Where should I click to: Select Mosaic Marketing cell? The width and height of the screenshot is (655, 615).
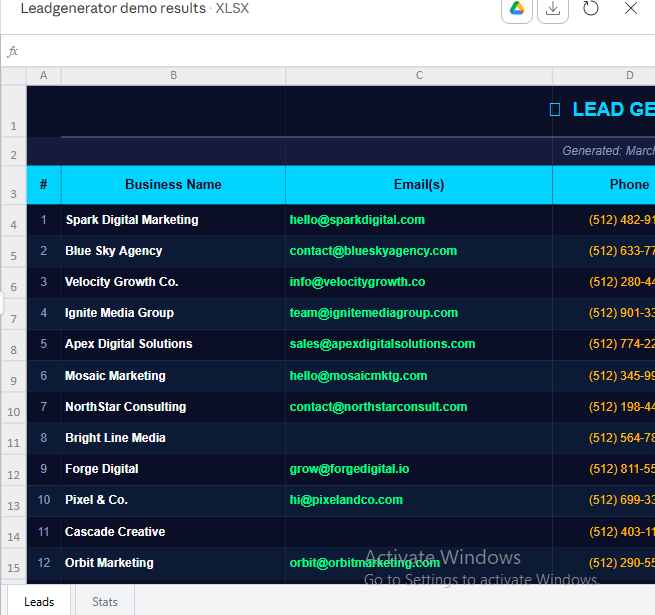pyautogui.click(x=173, y=376)
